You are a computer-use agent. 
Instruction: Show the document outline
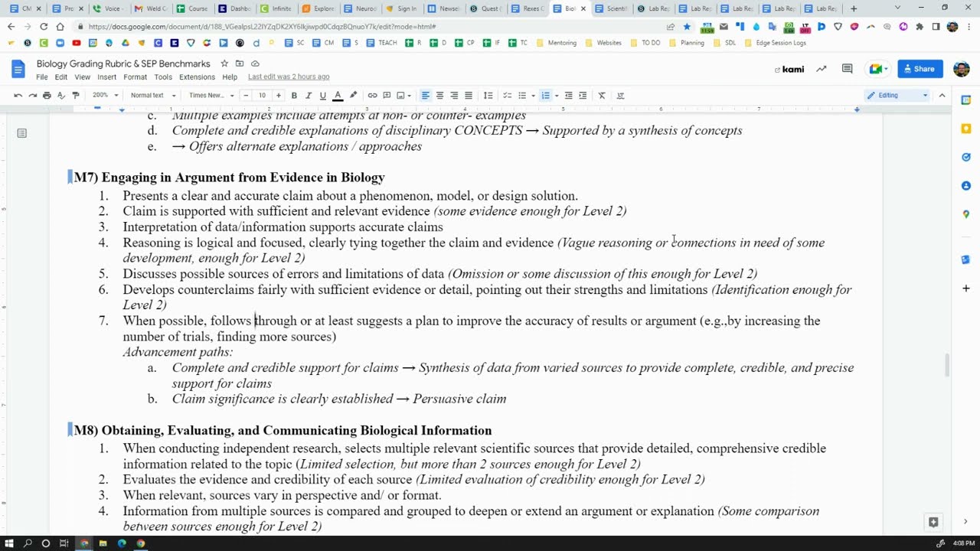[x=21, y=133]
